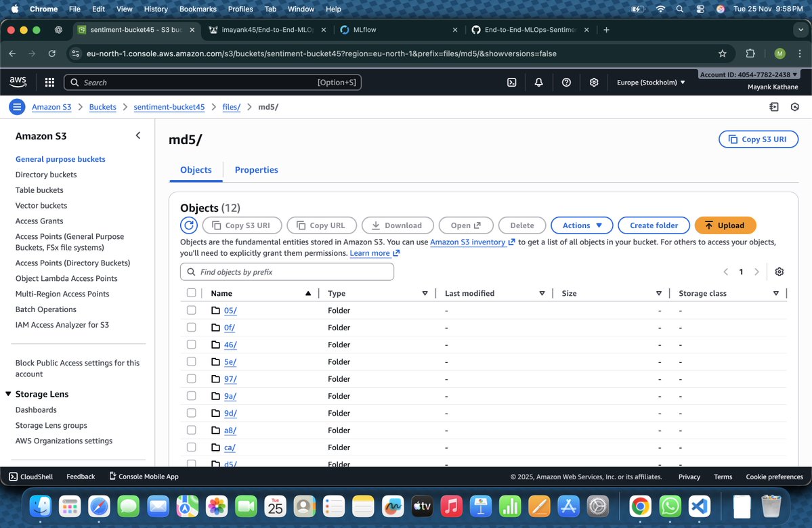Open objects table preferences gear
The image size is (812, 528).
tap(779, 271)
